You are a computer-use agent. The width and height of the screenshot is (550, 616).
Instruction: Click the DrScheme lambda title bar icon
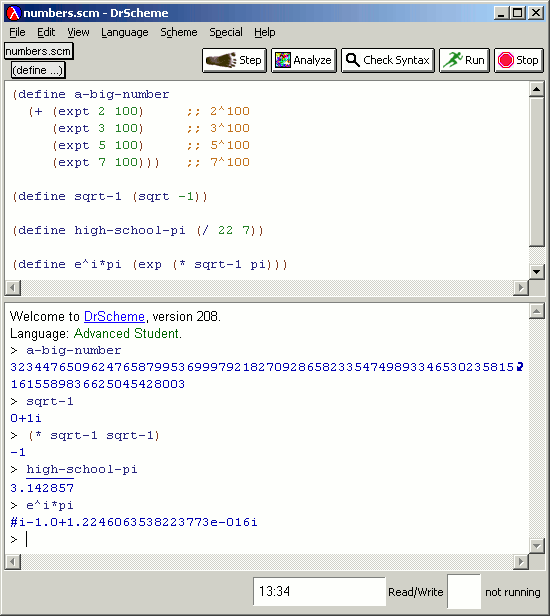pos(13,13)
